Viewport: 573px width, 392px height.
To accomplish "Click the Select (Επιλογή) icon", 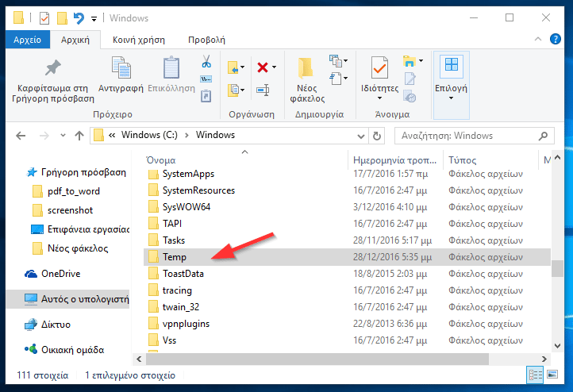I will 452,66.
